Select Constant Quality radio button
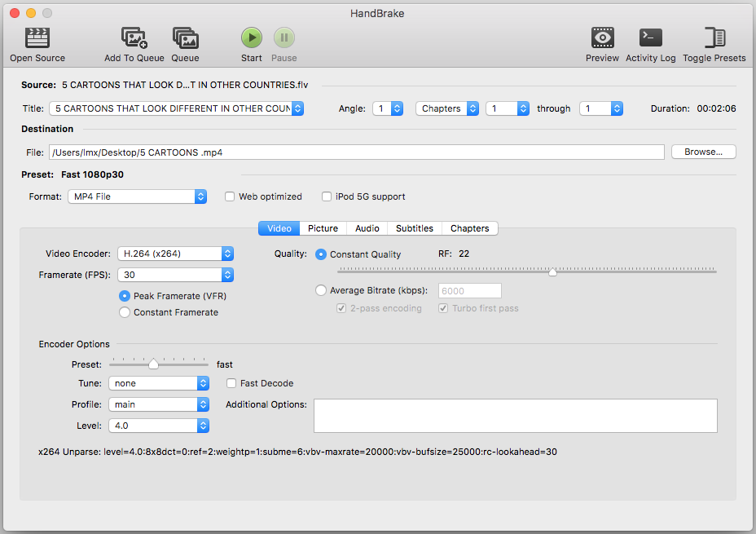The width and height of the screenshot is (756, 534). [x=321, y=254]
